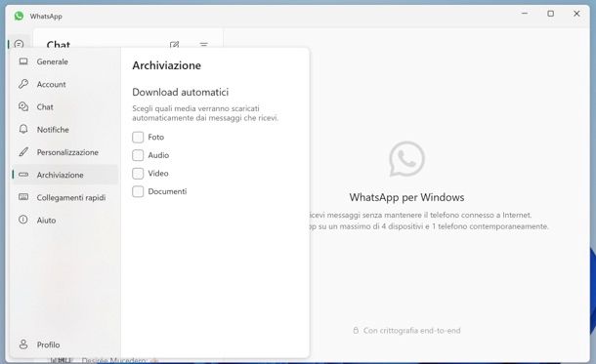
Task: Select the Archiviazione settings section
Action: 64,175
